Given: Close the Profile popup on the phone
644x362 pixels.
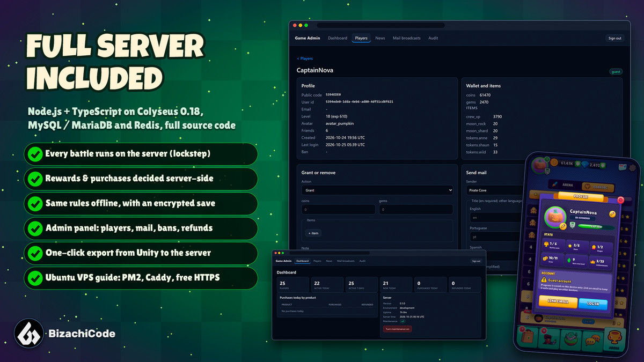Looking at the screenshot, I should (621, 200).
